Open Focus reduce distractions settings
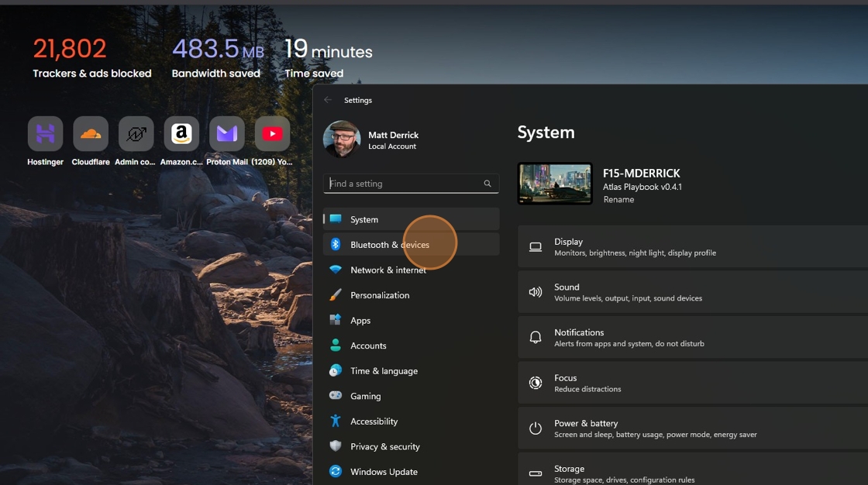This screenshot has width=868, height=485. point(693,383)
